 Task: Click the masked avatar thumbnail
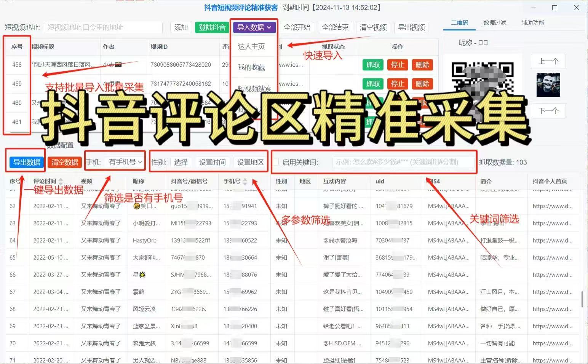pyautogui.click(x=548, y=85)
